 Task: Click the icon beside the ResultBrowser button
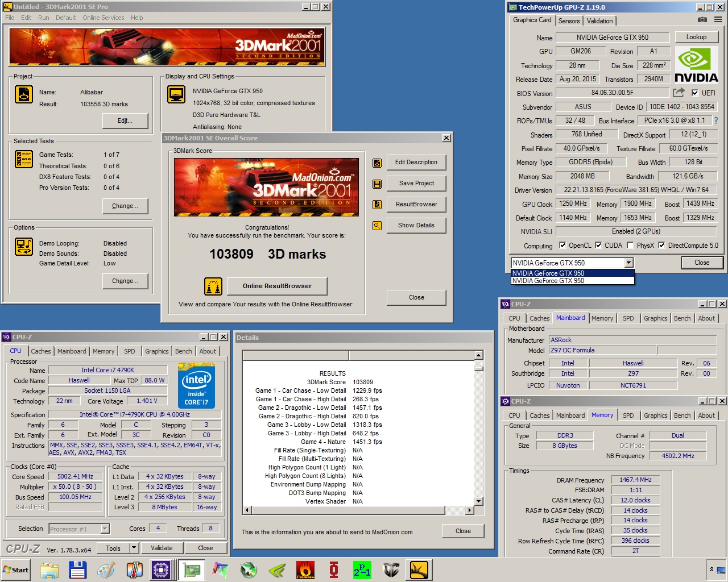point(377,205)
